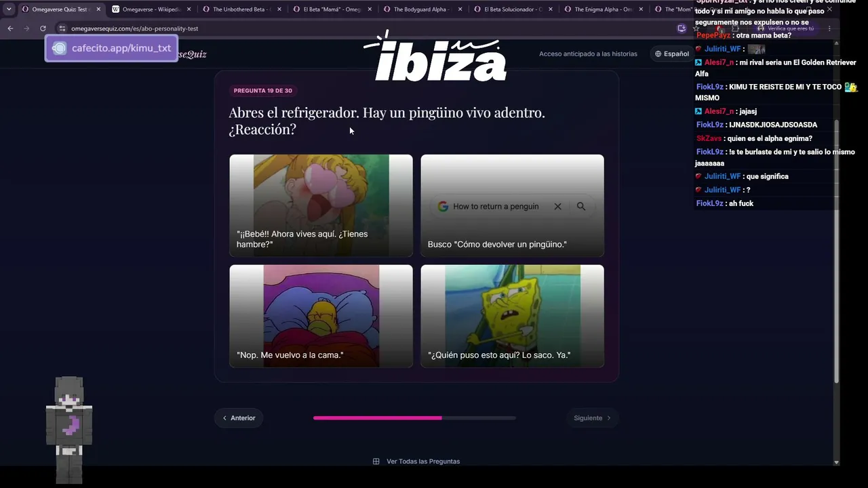This screenshot has width=868, height=488.
Task: Click the page vertical scrollbar thumb
Action: pos(836,251)
